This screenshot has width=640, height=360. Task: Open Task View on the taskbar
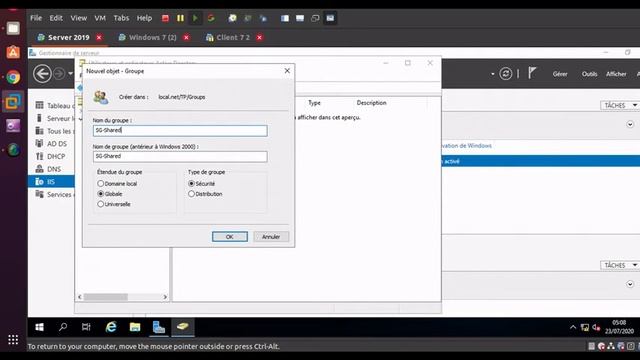click(x=86, y=327)
